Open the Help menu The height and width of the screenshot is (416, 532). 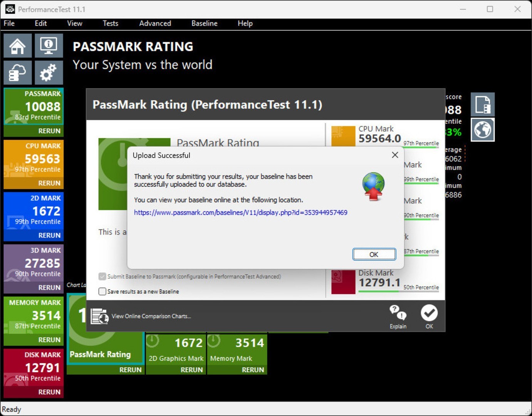pyautogui.click(x=245, y=23)
